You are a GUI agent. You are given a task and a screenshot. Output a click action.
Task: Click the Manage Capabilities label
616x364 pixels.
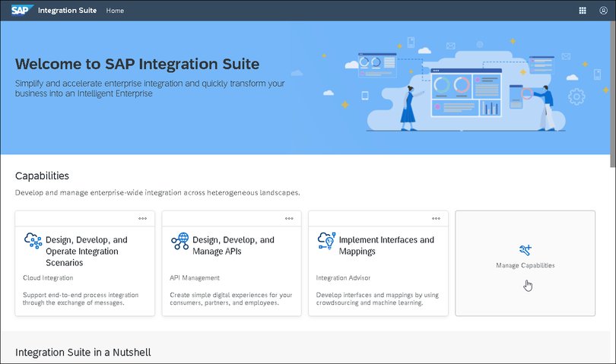[526, 265]
